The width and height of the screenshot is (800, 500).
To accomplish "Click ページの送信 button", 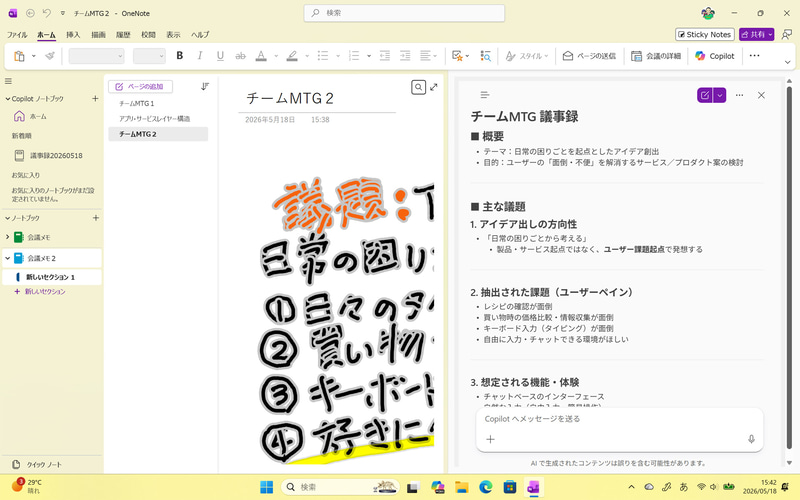I will pyautogui.click(x=589, y=56).
